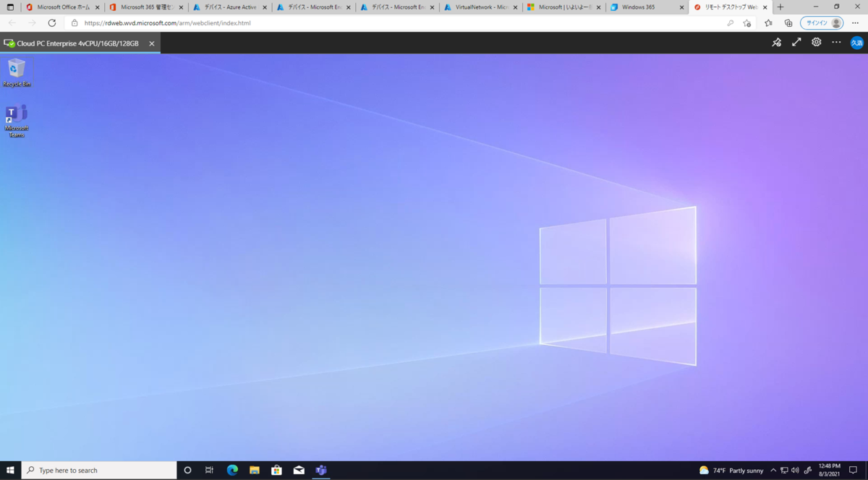Click the lock icon in the address bar
868x480 pixels.
pos(75,23)
